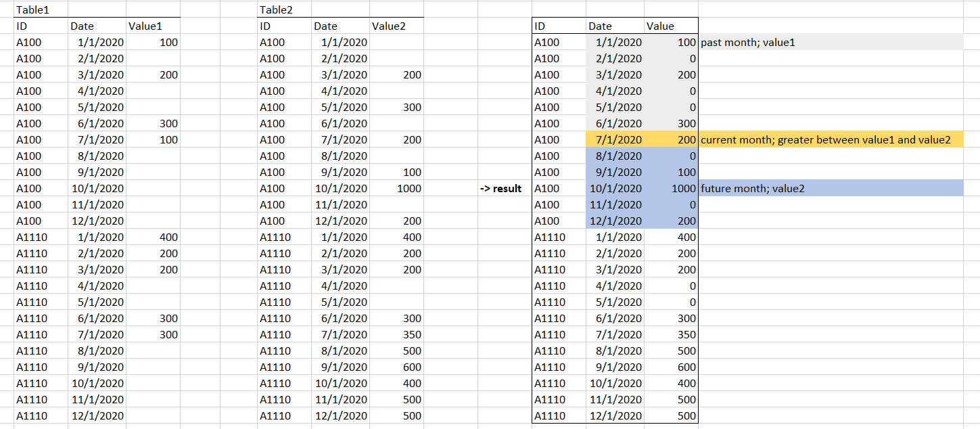Viewport: 980px width, 429px height.
Task: Select Table2 Value2 for A100 on 9/1/2020
Action: (396, 172)
